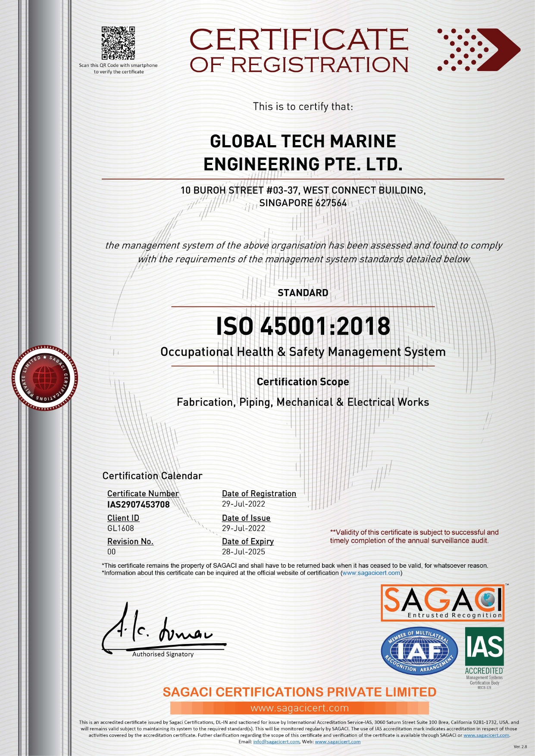Click the 'MSCB-178' text under IAS badge
This screenshot has width=535, height=756.
click(484, 688)
